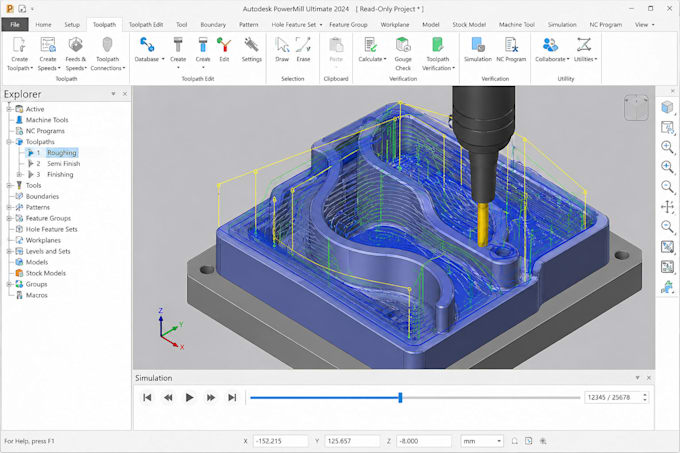Expand the Levels and Sets node
Viewport: 680px width, 453px height.
pos(9,251)
